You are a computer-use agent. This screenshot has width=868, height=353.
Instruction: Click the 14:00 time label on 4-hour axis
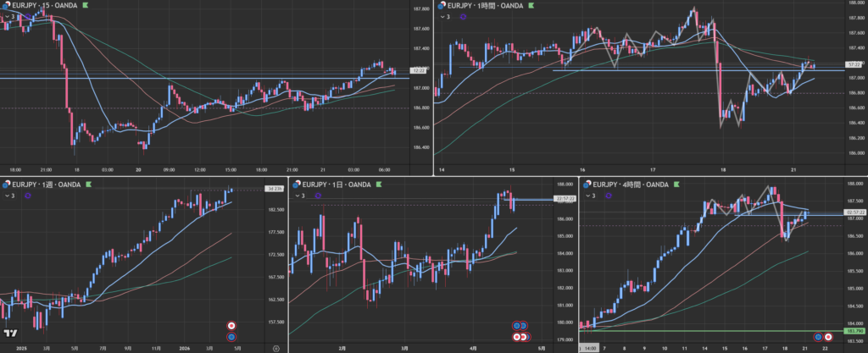point(589,348)
